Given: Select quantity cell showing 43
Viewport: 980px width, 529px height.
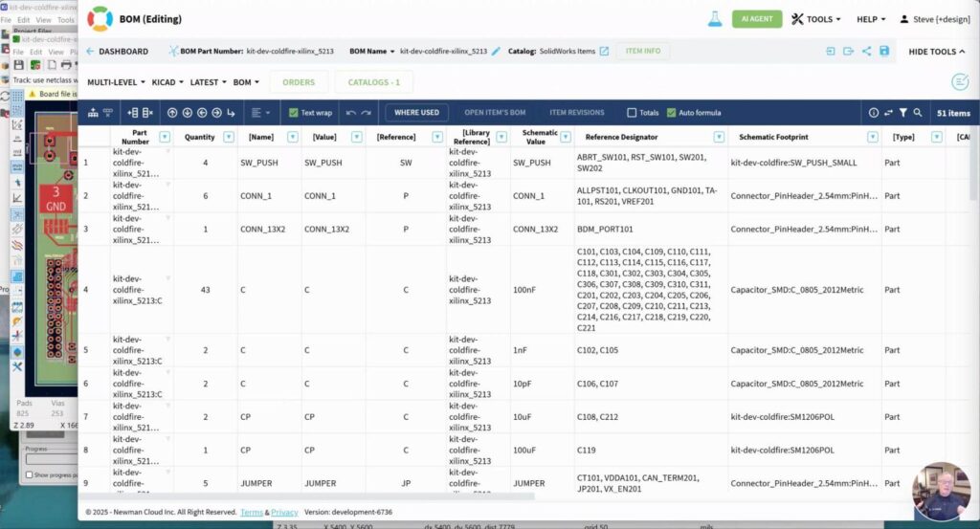Looking at the screenshot, I should tap(205, 290).
